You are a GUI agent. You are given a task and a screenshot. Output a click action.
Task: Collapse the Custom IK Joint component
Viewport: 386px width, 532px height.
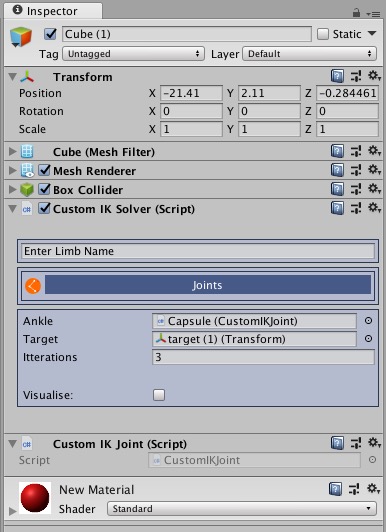click(13, 443)
